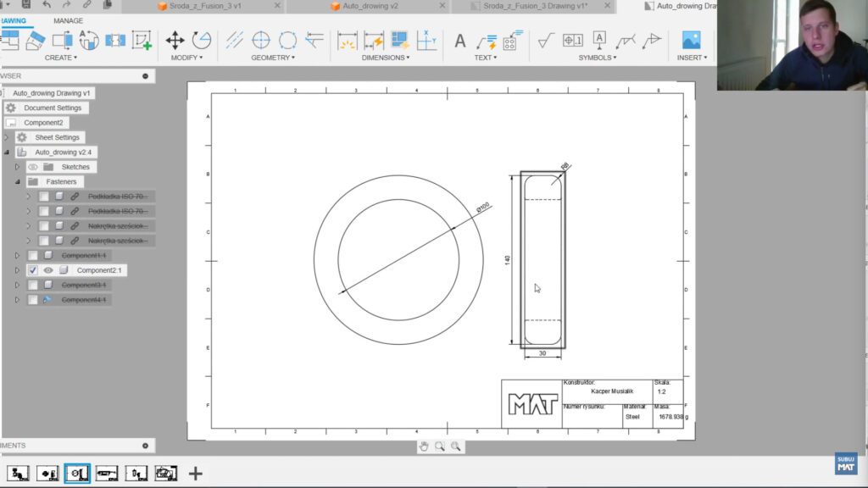Switch to the Manage tab
868x488 pixels.
(67, 20)
